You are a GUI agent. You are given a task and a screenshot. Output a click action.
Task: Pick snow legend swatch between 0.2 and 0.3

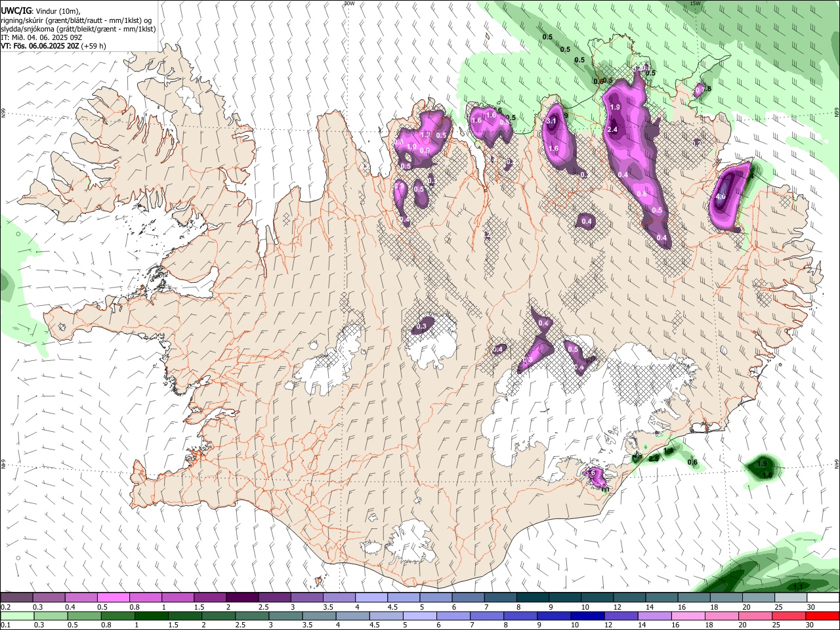click(x=16, y=598)
